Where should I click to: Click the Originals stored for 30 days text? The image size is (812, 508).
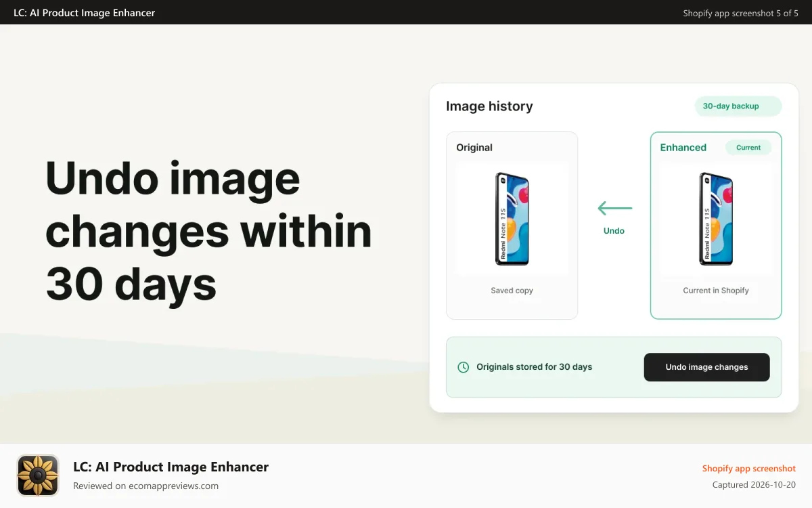pos(535,367)
